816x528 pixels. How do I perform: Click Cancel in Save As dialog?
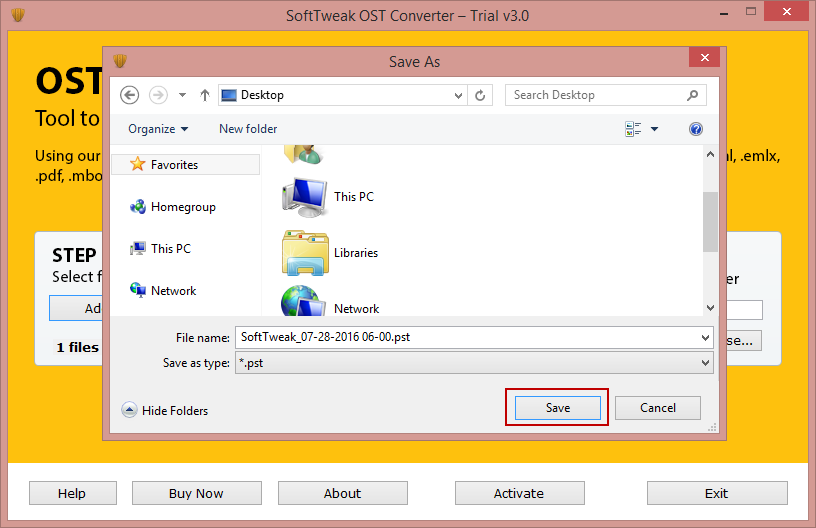click(x=658, y=408)
